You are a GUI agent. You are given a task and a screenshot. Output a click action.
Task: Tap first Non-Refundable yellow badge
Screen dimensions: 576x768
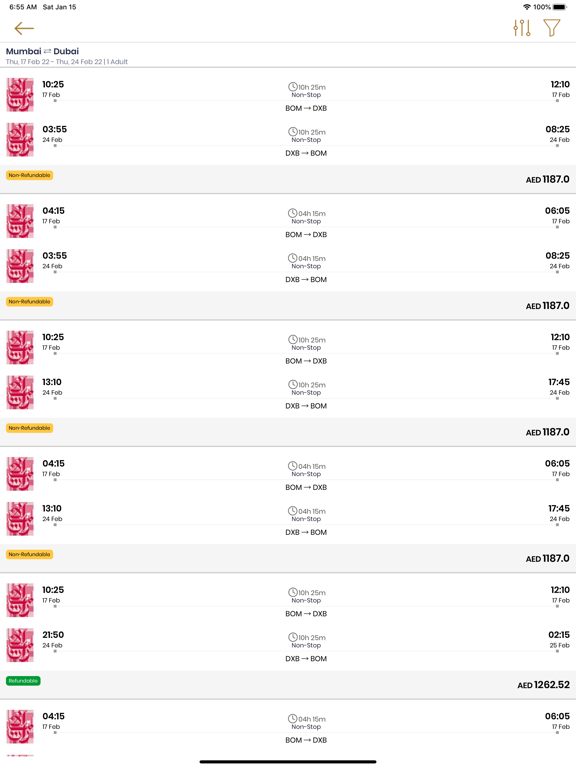point(29,175)
